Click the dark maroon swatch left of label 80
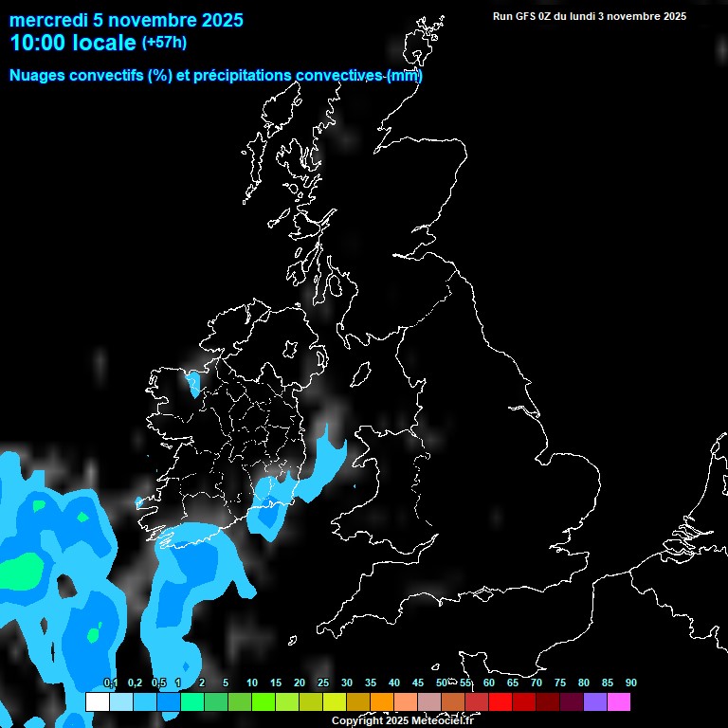The width and height of the screenshot is (728, 728). click(571, 701)
